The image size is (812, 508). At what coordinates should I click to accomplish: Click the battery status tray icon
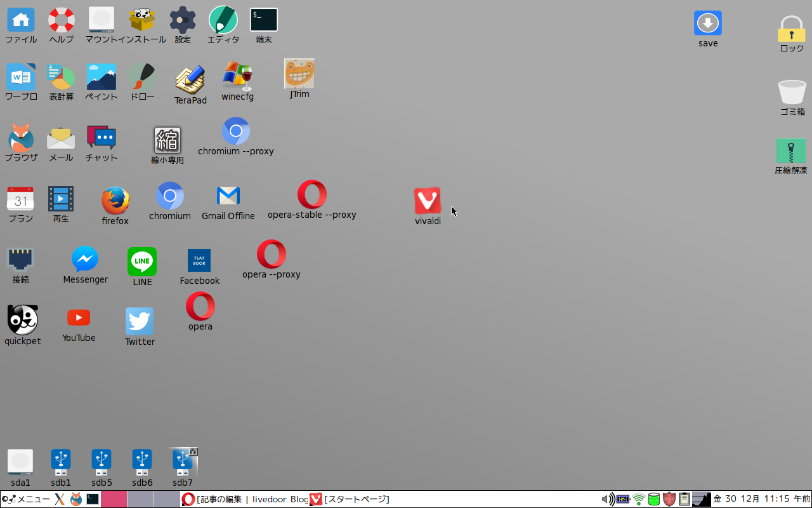coord(624,499)
